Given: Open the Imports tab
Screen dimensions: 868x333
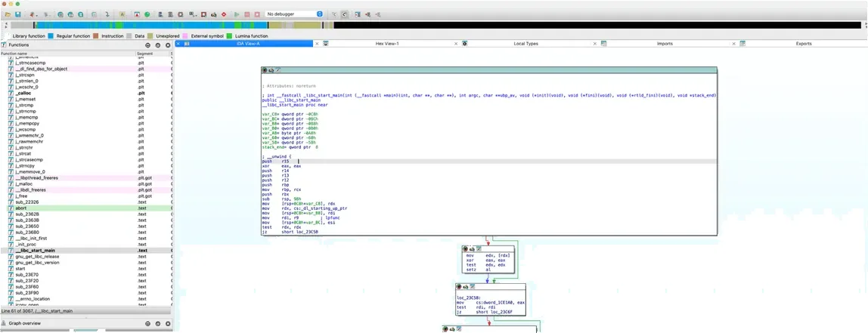Looking at the screenshot, I should [x=665, y=43].
